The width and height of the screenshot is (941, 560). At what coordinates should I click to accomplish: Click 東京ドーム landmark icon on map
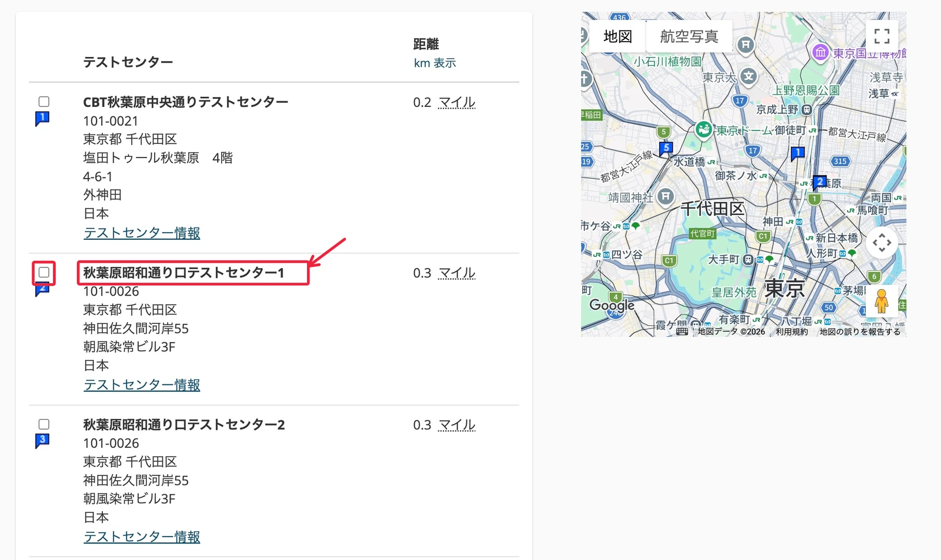[703, 130]
